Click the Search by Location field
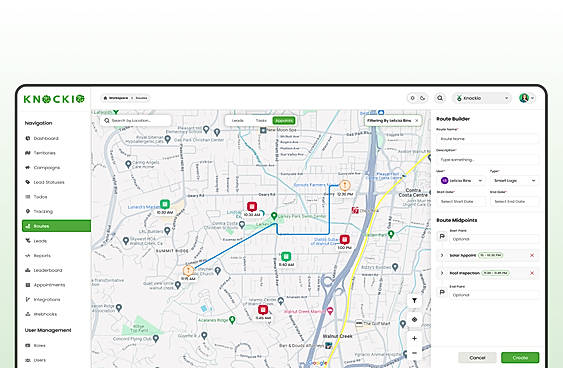Image resolution: width=563 pixels, height=368 pixels. pyautogui.click(x=135, y=121)
